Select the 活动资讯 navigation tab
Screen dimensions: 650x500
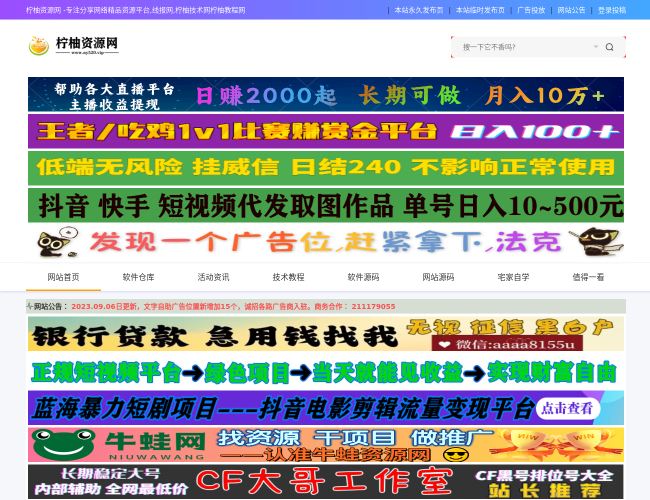click(213, 277)
